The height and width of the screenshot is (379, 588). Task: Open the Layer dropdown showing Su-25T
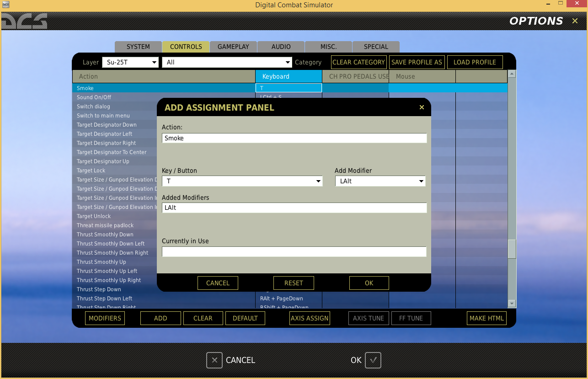point(130,62)
